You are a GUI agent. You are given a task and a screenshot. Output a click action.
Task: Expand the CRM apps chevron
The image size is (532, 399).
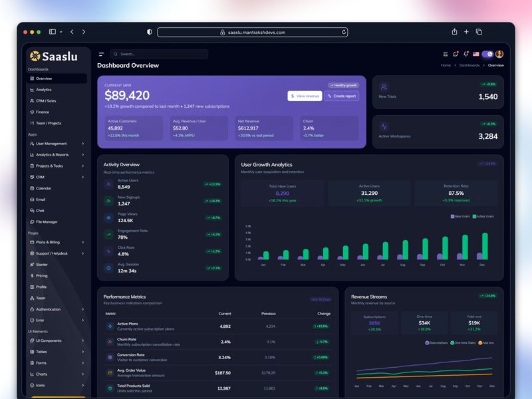pos(82,177)
